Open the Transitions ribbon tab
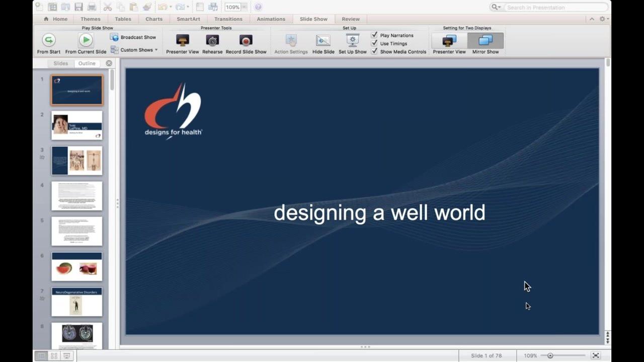The height and width of the screenshot is (362, 644). click(x=228, y=19)
